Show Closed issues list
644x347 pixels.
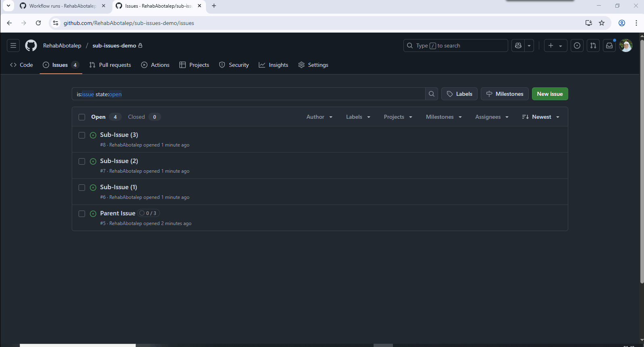144,117
